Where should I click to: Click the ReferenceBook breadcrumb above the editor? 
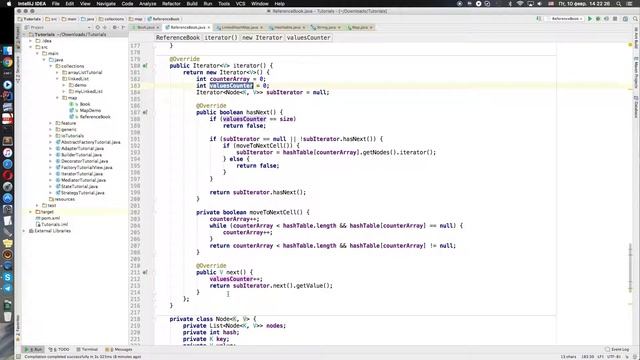tap(178, 38)
